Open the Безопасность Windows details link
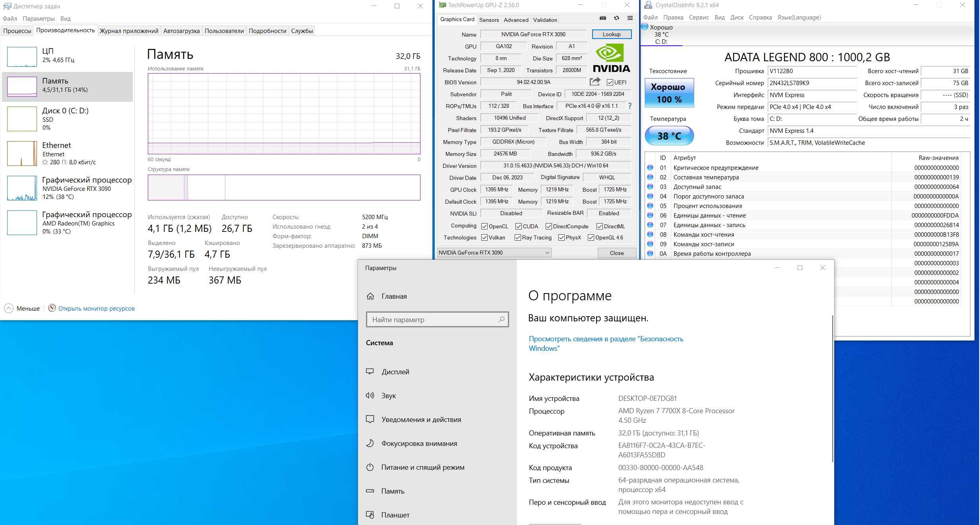 606,344
